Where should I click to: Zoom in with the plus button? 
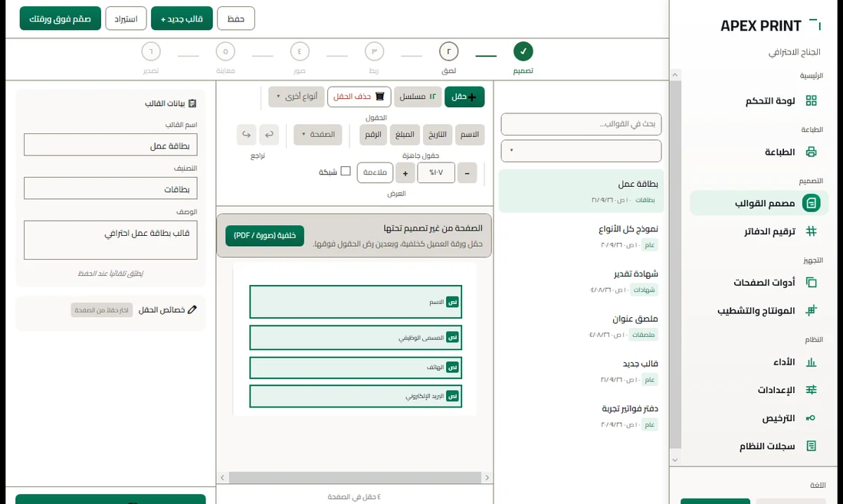click(x=405, y=173)
